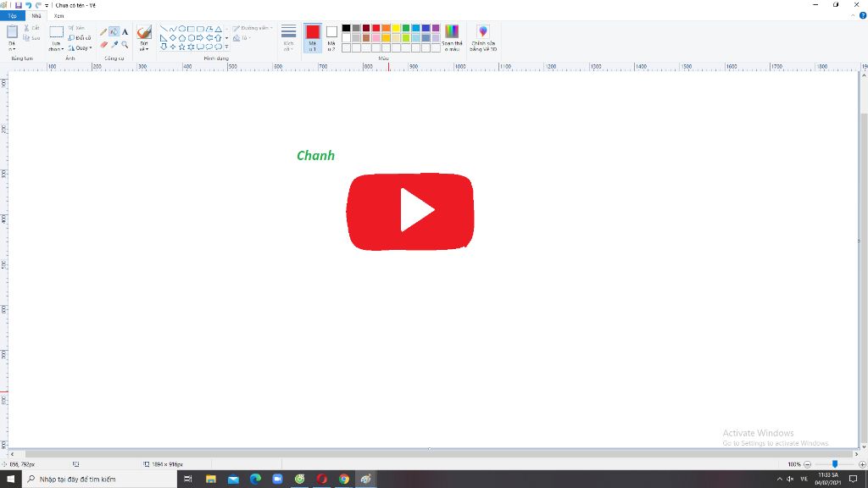Click the Help question mark icon
Image resolution: width=868 pixels, height=488 pixels.
pos(862,15)
